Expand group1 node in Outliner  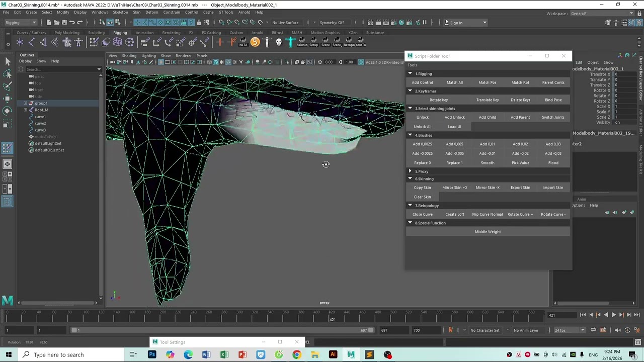(x=25, y=103)
